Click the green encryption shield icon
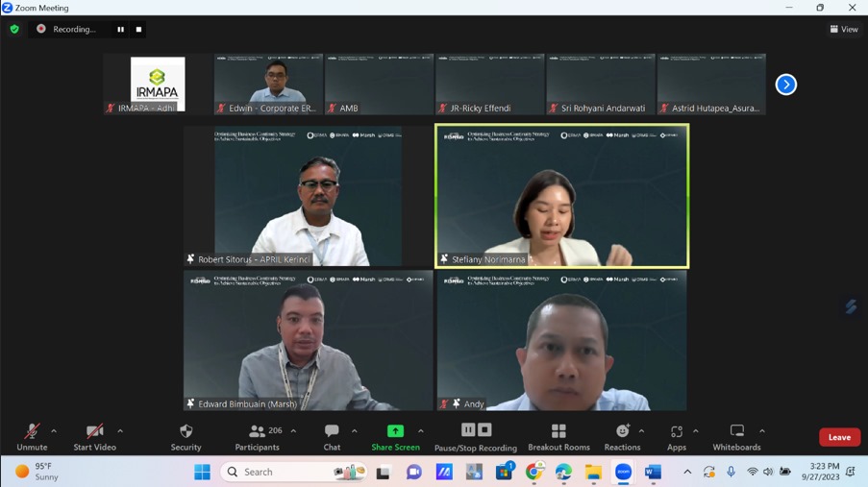The image size is (868, 487). [x=14, y=30]
